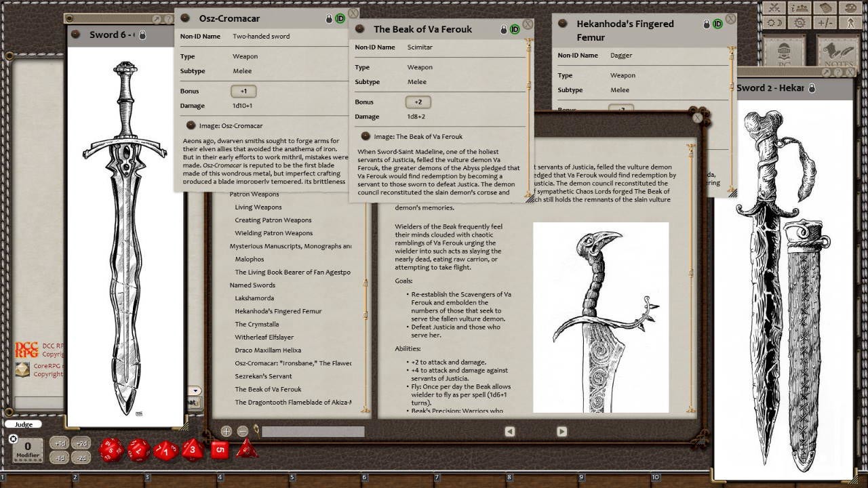
Task: Click the dots slider under the Modifier box
Action: 27,460
